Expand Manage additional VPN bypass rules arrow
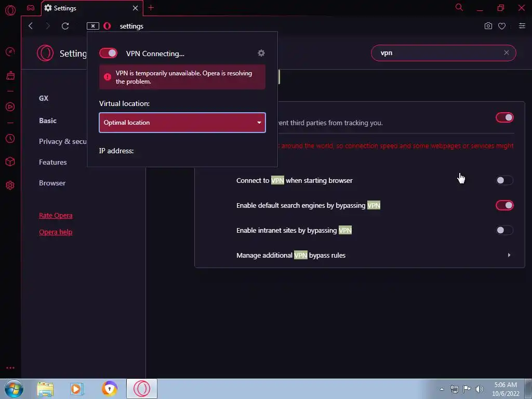 [x=509, y=255]
